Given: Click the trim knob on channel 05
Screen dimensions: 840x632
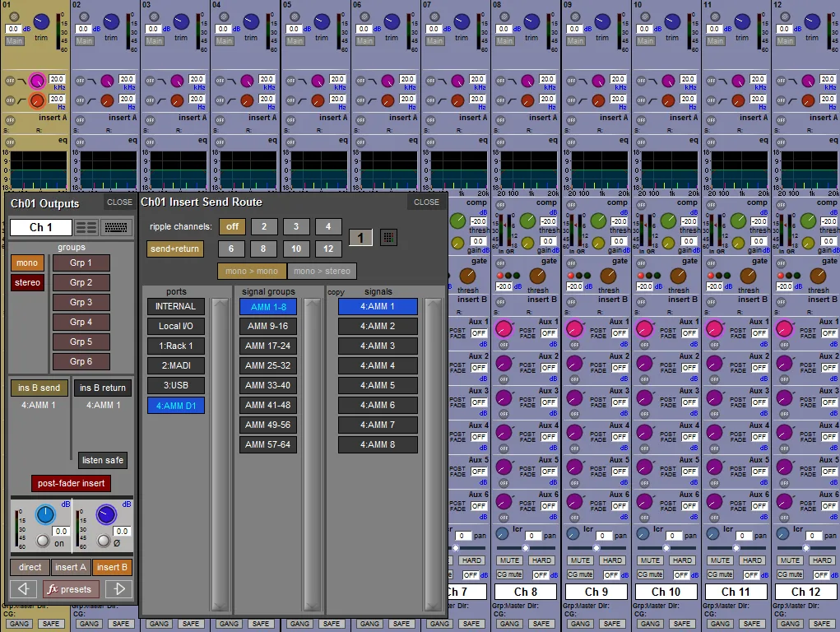Looking at the screenshot, I should [x=322, y=22].
